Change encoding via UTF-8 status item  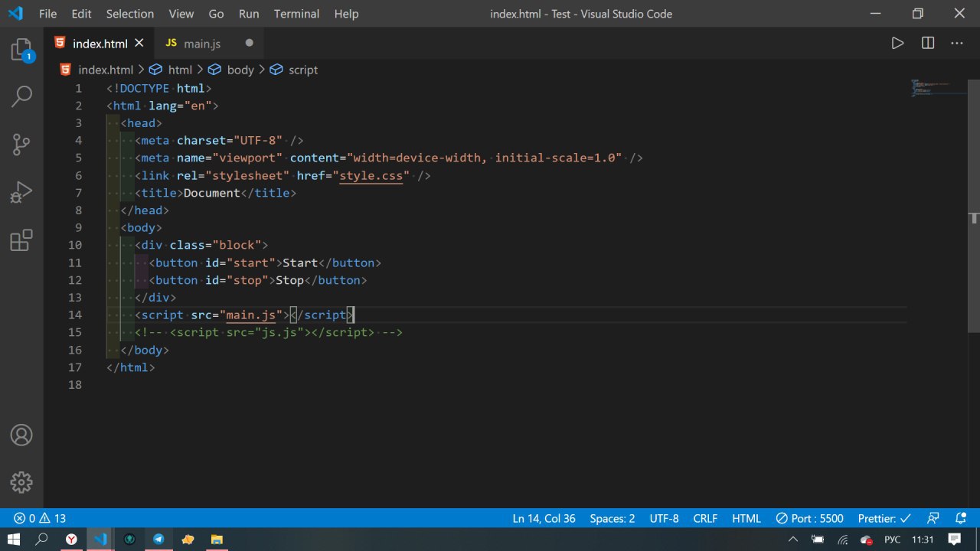pos(665,518)
